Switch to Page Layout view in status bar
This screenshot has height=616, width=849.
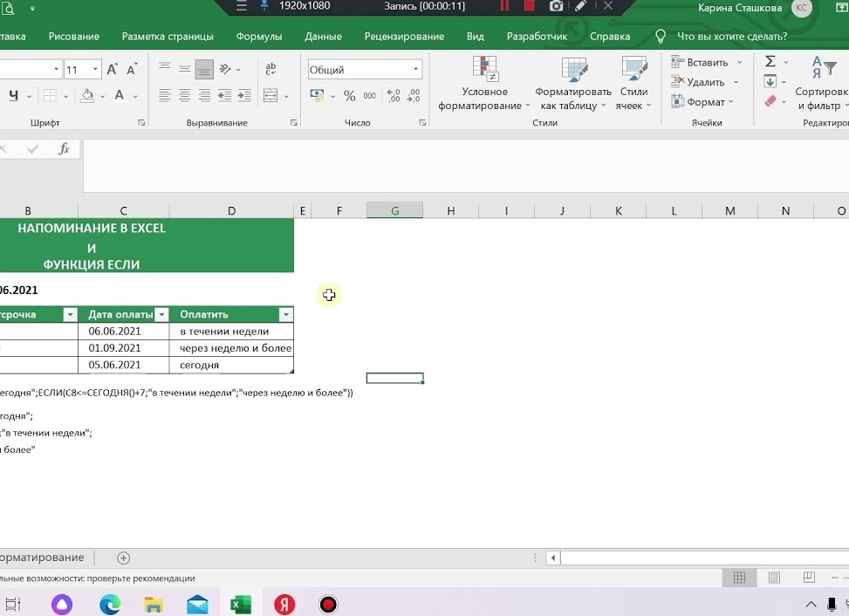(774, 578)
